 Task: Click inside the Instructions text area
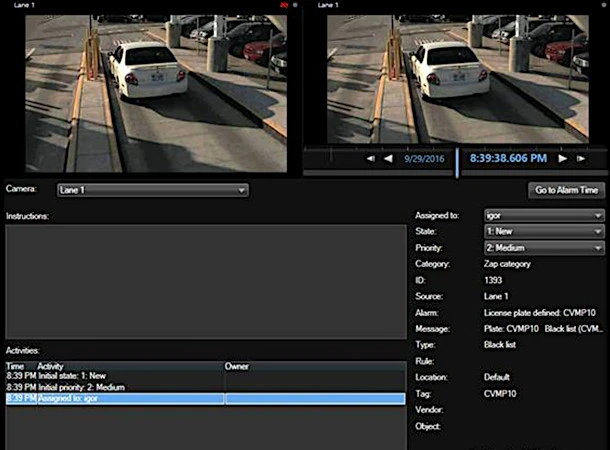[x=206, y=282]
